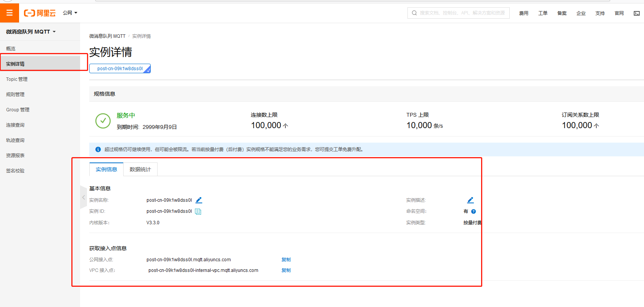
Task: Click the 获取接入点信息 heading
Action: click(x=108, y=248)
